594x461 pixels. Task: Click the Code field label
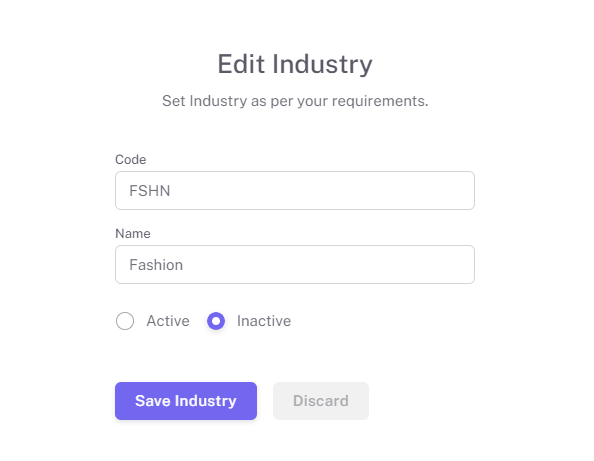coord(131,159)
